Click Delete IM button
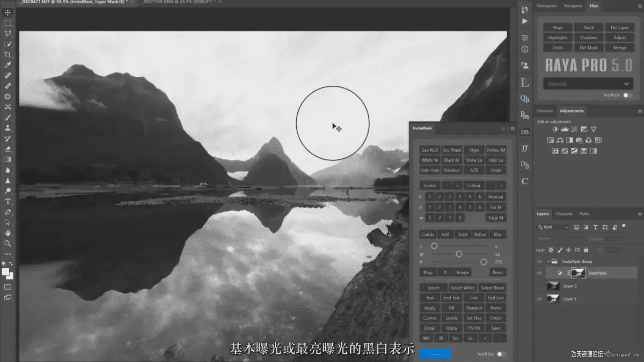The image size is (644, 362). [496, 150]
